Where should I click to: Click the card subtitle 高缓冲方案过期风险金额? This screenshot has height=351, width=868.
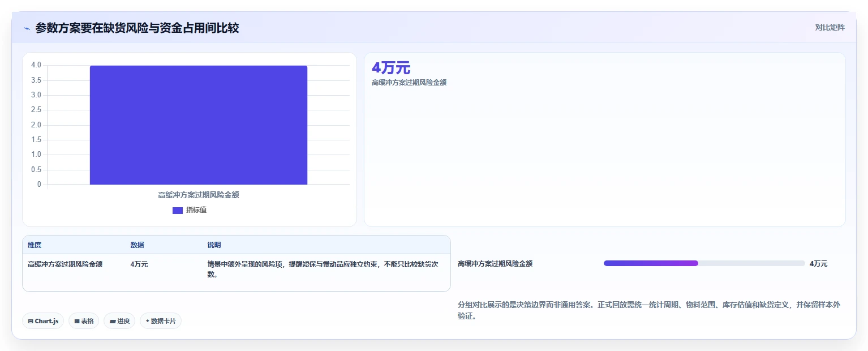(409, 83)
